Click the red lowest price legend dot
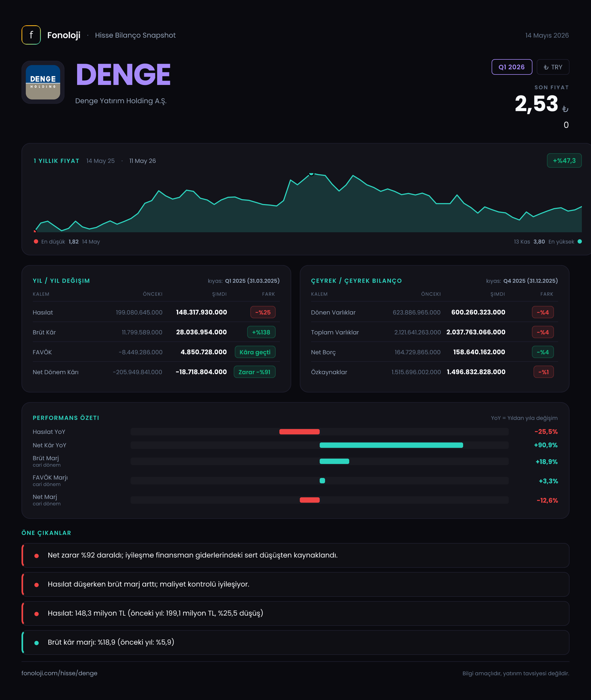Viewport: 591px width, 700px height. pos(36,241)
